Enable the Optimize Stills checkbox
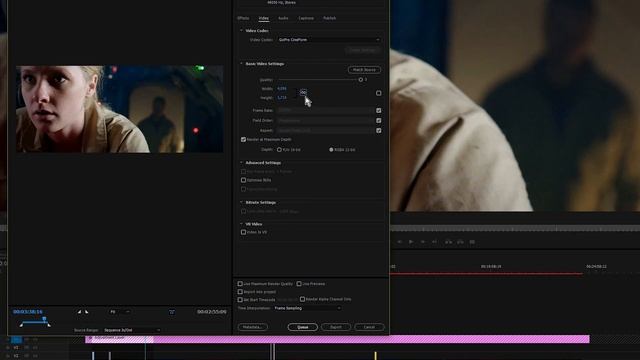 (x=243, y=180)
